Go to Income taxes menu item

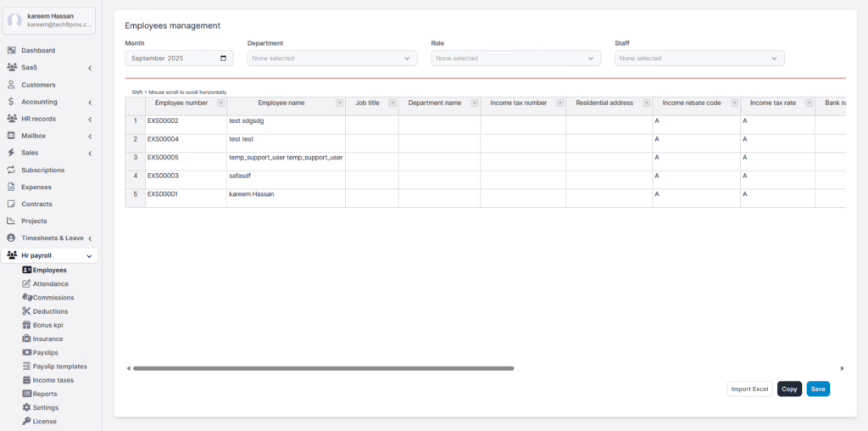click(x=53, y=380)
